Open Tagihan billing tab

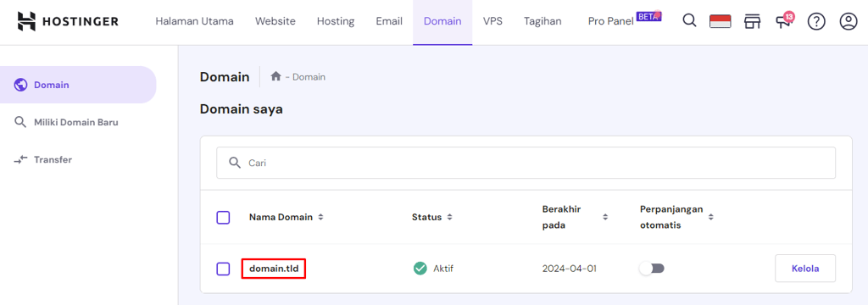click(x=542, y=21)
